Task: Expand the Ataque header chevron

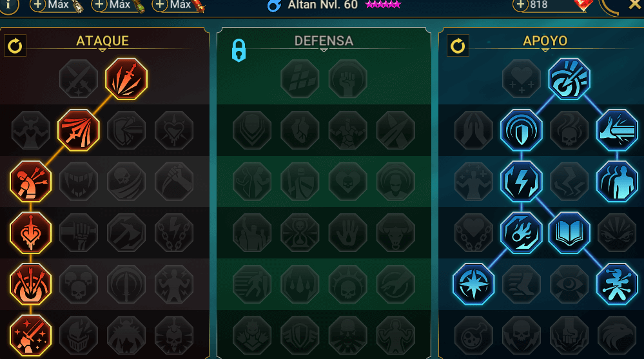Action: (102, 50)
